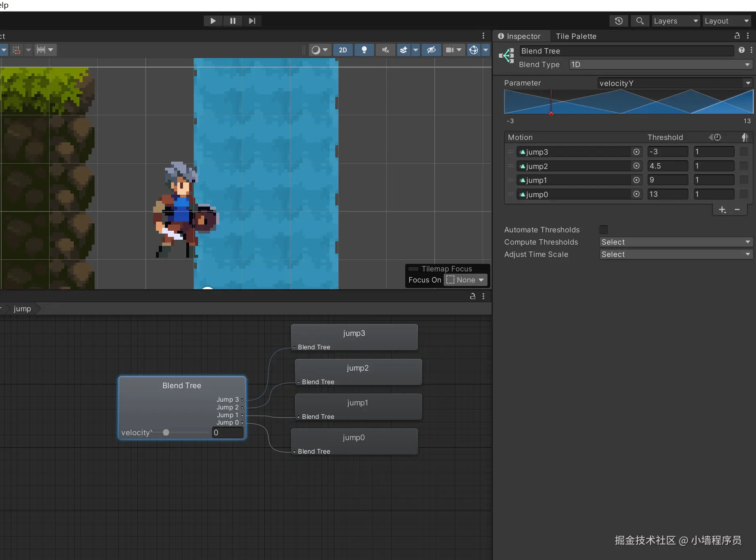This screenshot has width=756, height=560.
Task: Click the Step forward button
Action: point(252,21)
